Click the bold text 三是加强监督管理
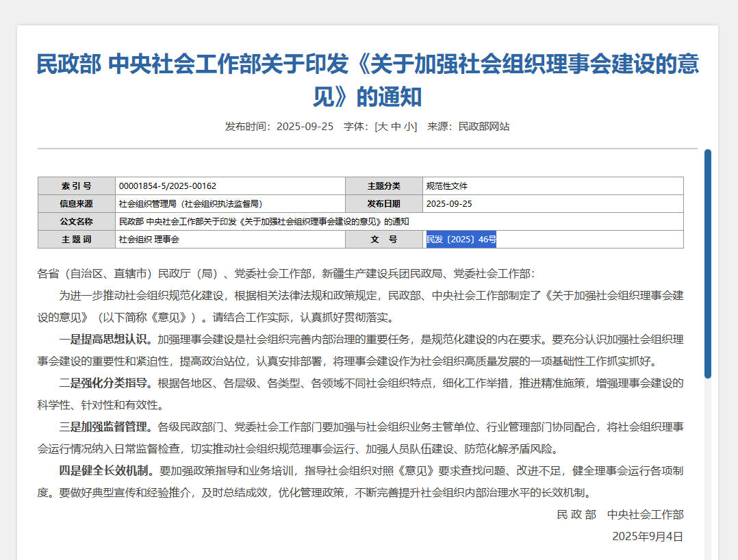Screen dimensions: 738x560 tap(105, 427)
